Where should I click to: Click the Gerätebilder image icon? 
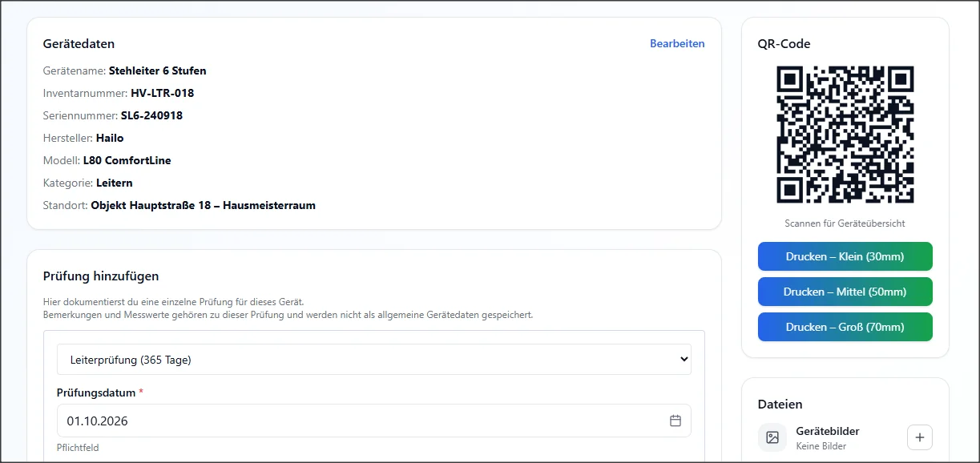coord(772,437)
